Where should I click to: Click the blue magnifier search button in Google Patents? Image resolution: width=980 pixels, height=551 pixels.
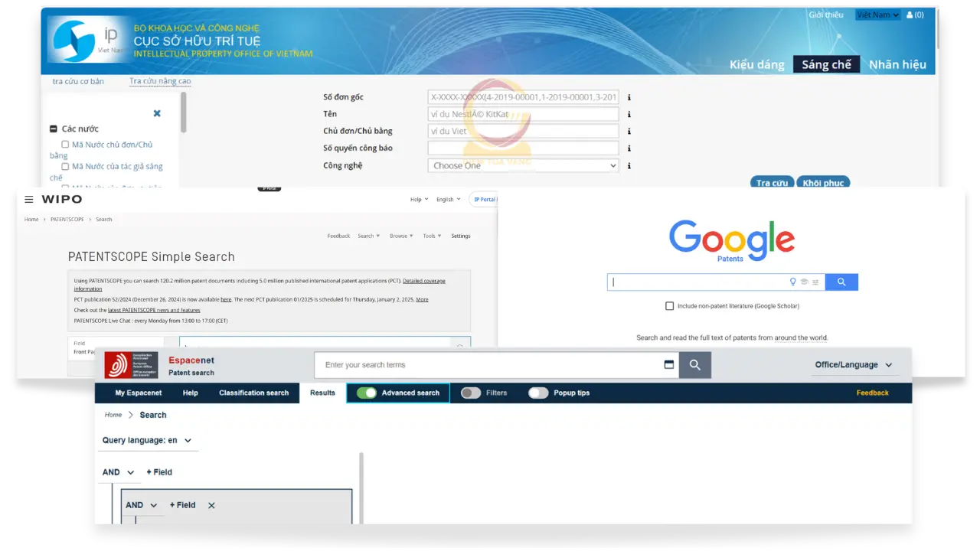point(841,282)
